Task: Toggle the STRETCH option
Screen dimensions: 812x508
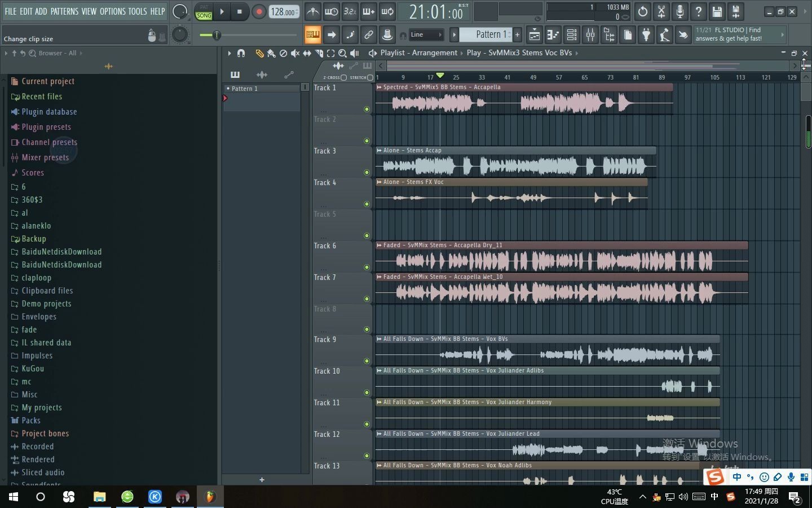Action: (370, 77)
